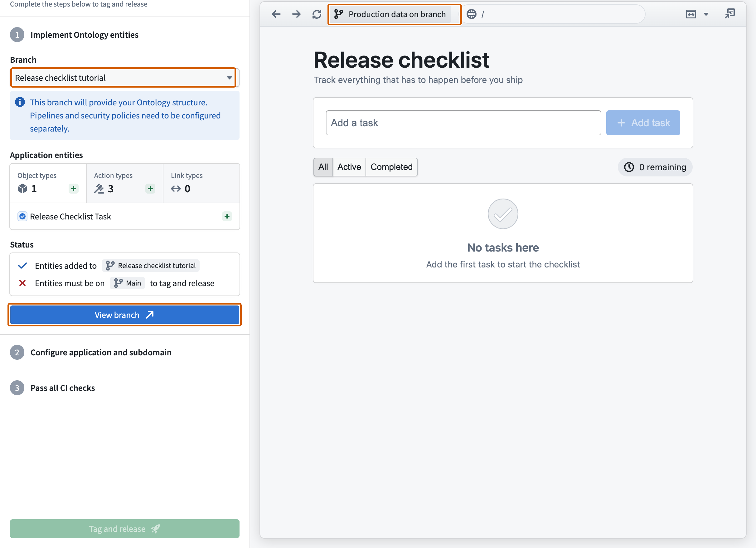Click the Release checklist tutorial tag in Status
This screenshot has height=548, width=756.
tap(151, 266)
